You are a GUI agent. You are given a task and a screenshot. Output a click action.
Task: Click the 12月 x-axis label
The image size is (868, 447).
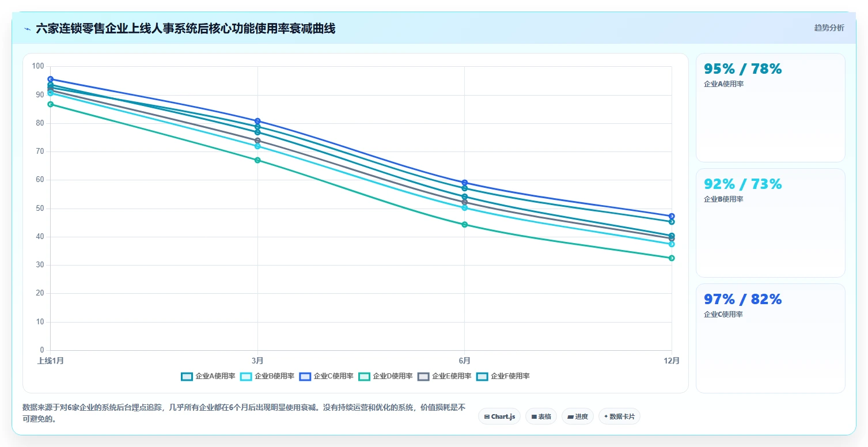672,361
